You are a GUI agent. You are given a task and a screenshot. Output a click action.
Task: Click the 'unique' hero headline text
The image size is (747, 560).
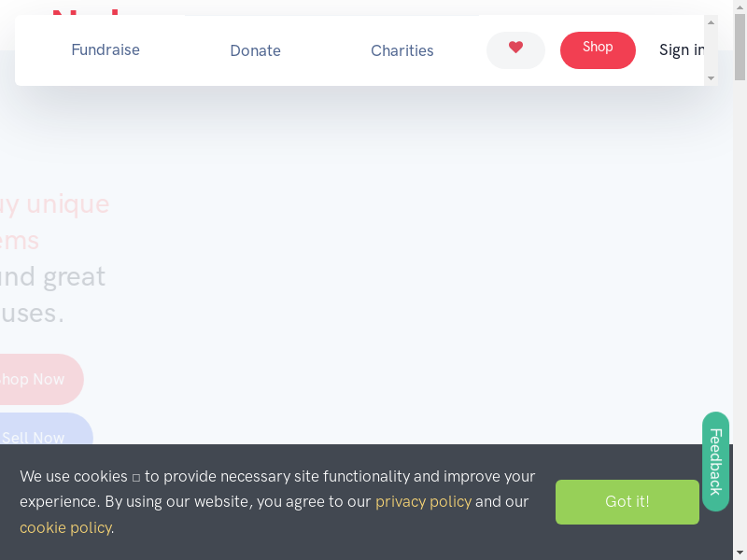[x=67, y=203]
